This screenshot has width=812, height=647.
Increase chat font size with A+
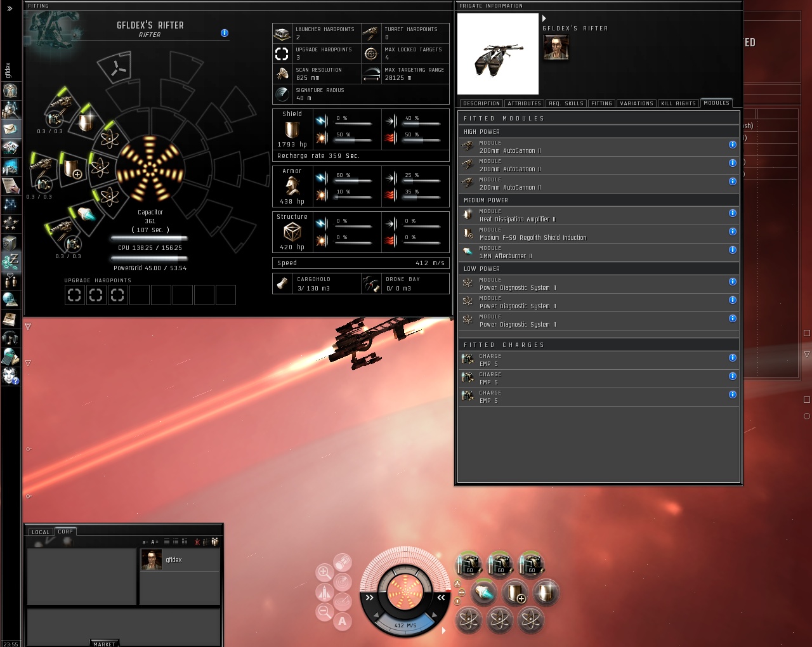[x=155, y=542]
